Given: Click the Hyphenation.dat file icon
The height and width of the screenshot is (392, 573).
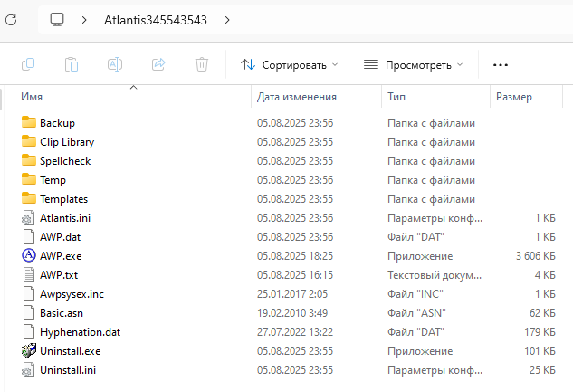Looking at the screenshot, I should (x=28, y=331).
